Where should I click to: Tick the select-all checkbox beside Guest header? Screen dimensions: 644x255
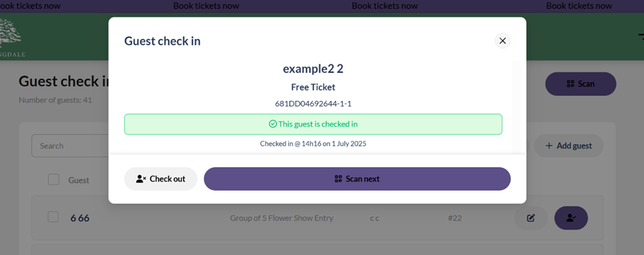[54, 180]
